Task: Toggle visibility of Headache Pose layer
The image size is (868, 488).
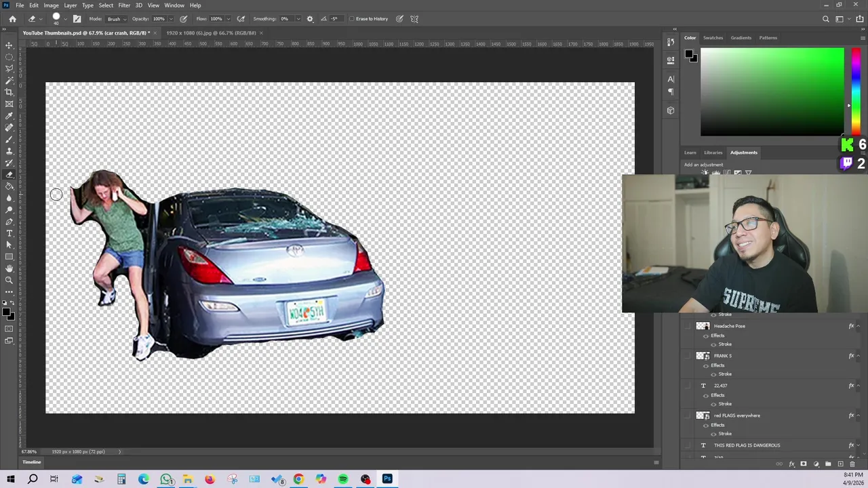Action: pyautogui.click(x=688, y=326)
